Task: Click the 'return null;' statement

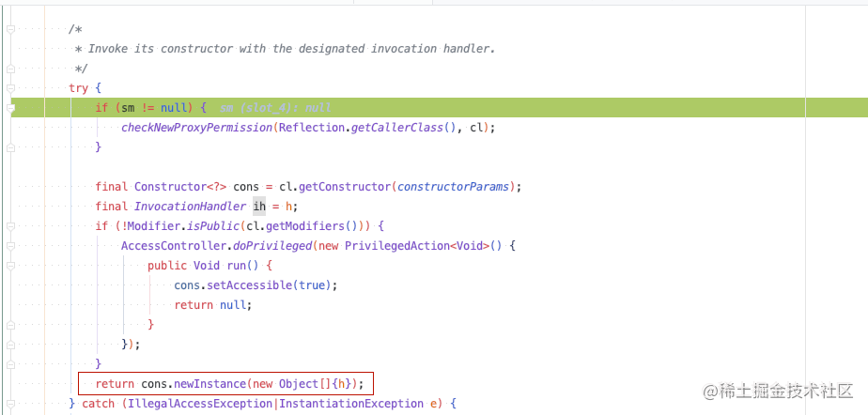Action: (x=213, y=305)
